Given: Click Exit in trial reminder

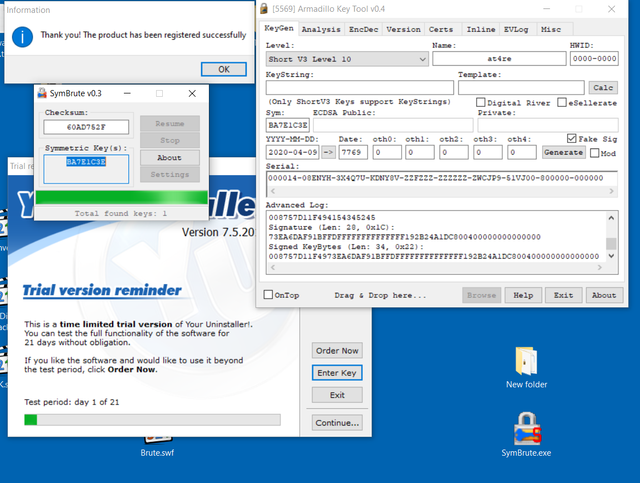Looking at the screenshot, I should 337,395.
